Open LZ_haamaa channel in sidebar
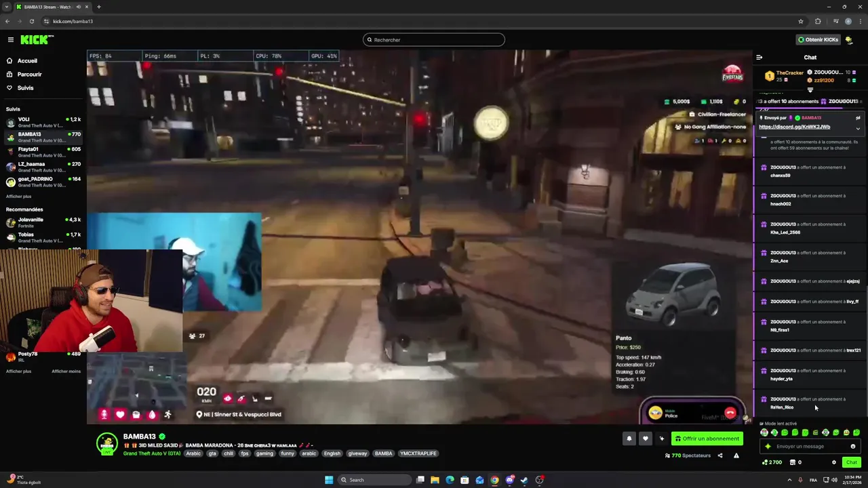 coord(43,167)
